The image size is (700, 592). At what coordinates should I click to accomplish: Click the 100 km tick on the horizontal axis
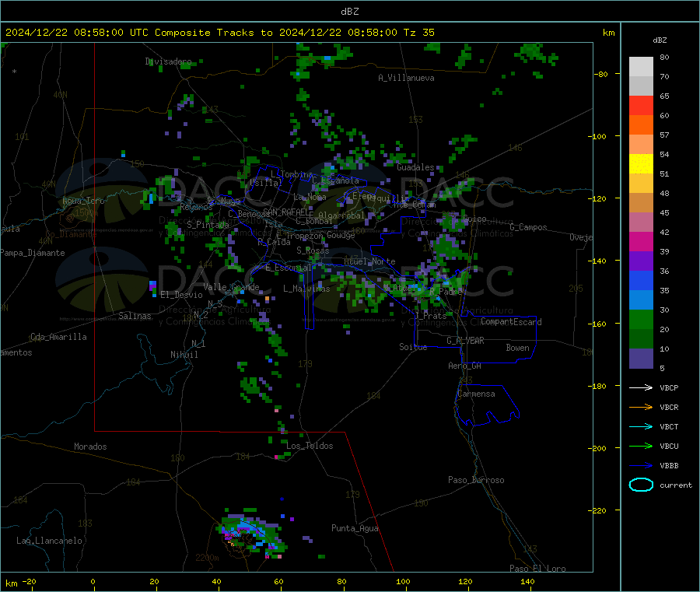[403, 581]
